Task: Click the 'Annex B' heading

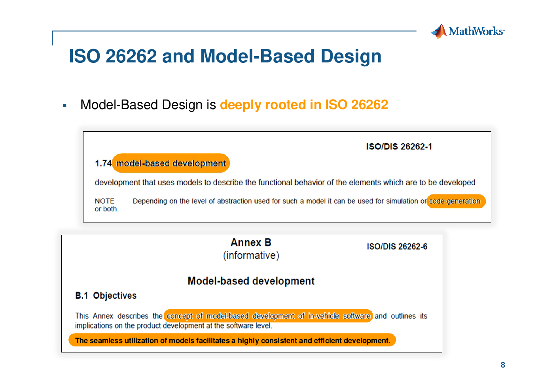Action: coord(251,242)
